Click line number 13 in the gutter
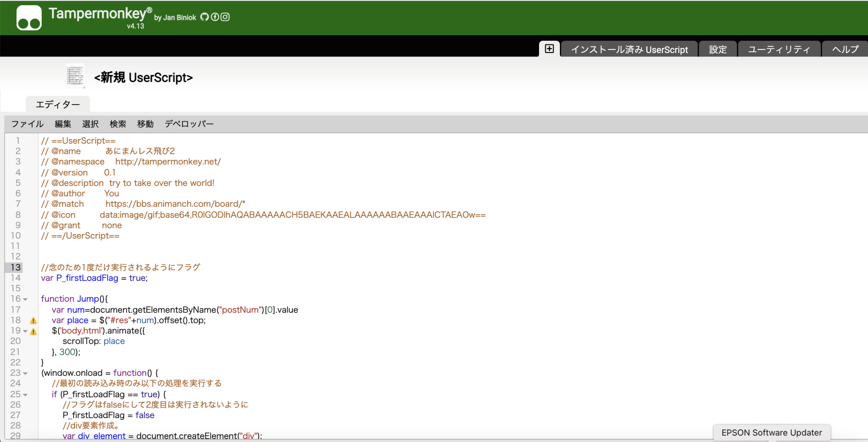The height and width of the screenshot is (442, 868). pyautogui.click(x=16, y=267)
